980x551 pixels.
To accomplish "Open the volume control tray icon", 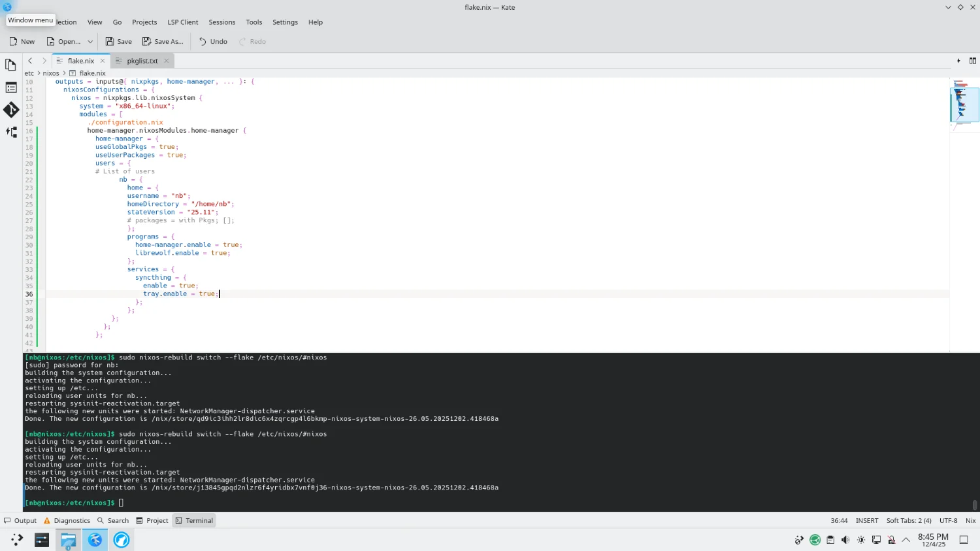I will [x=845, y=540].
